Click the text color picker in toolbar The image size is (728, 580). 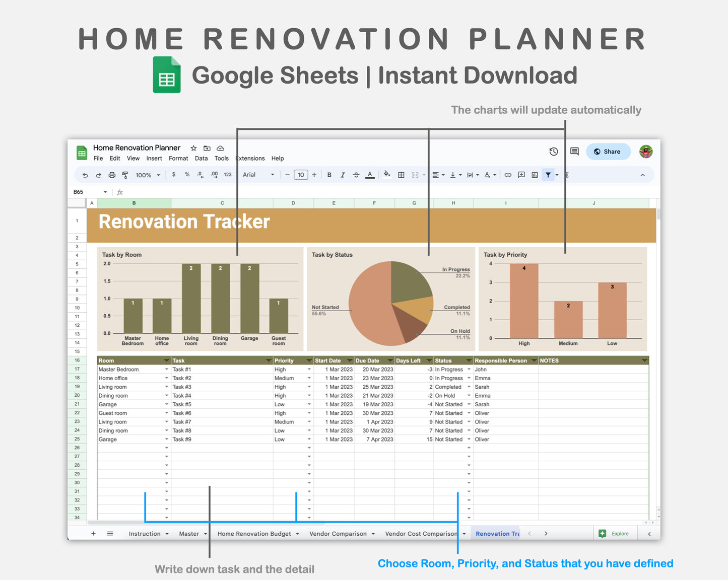pyautogui.click(x=370, y=175)
